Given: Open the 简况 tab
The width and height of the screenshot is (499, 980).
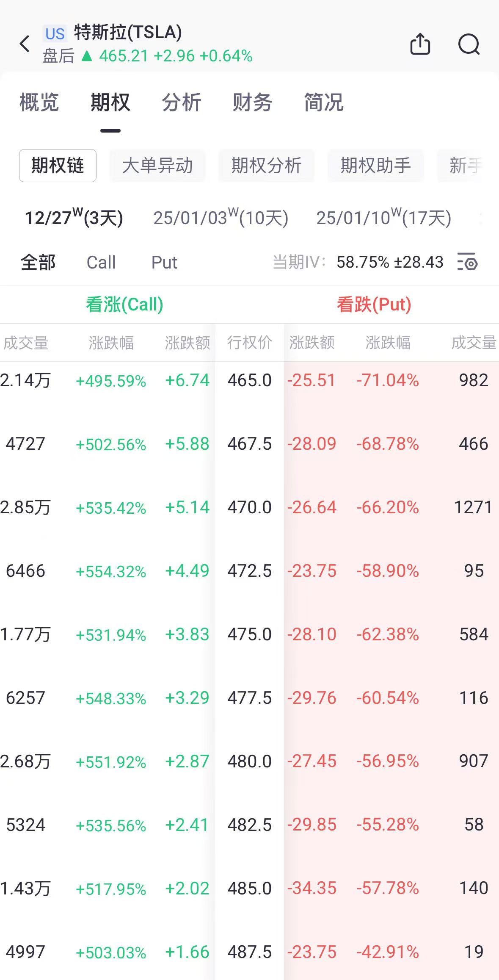Looking at the screenshot, I should pos(323,102).
